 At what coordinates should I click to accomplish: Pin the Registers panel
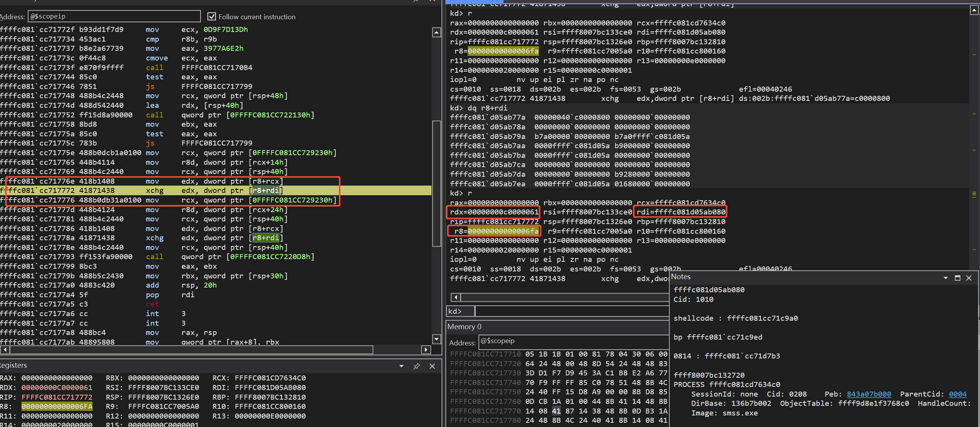click(x=416, y=366)
